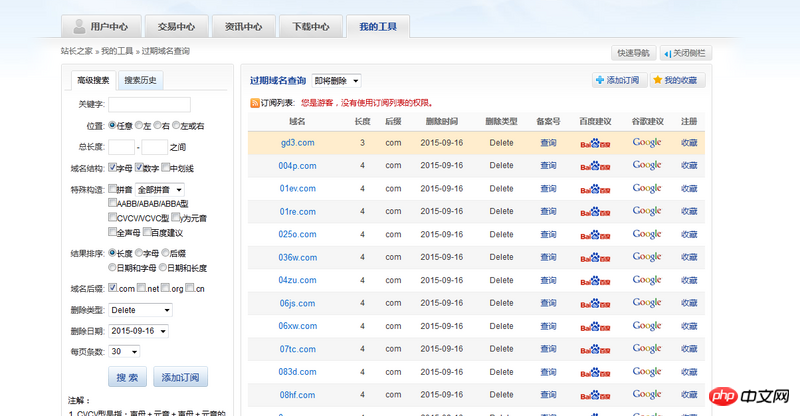Open the 即将删除 dropdown
Screen dimensions: 800x416
coord(337,80)
